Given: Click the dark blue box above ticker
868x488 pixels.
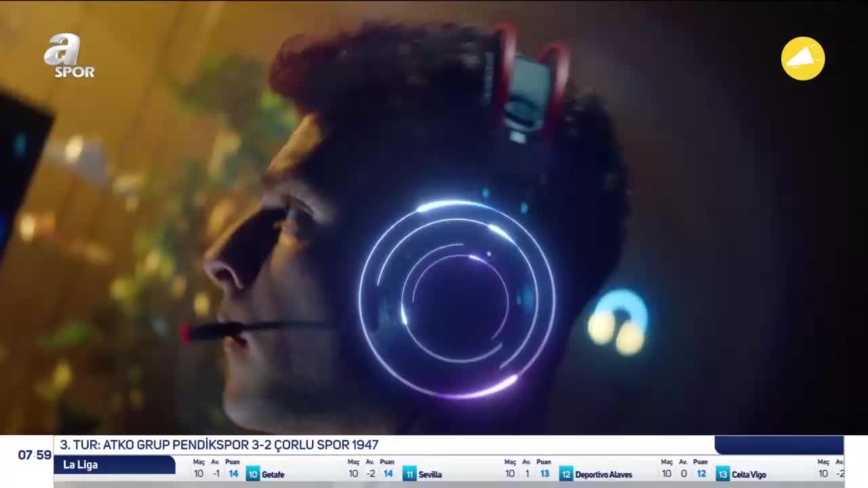Looking at the screenshot, I should click(778, 445).
